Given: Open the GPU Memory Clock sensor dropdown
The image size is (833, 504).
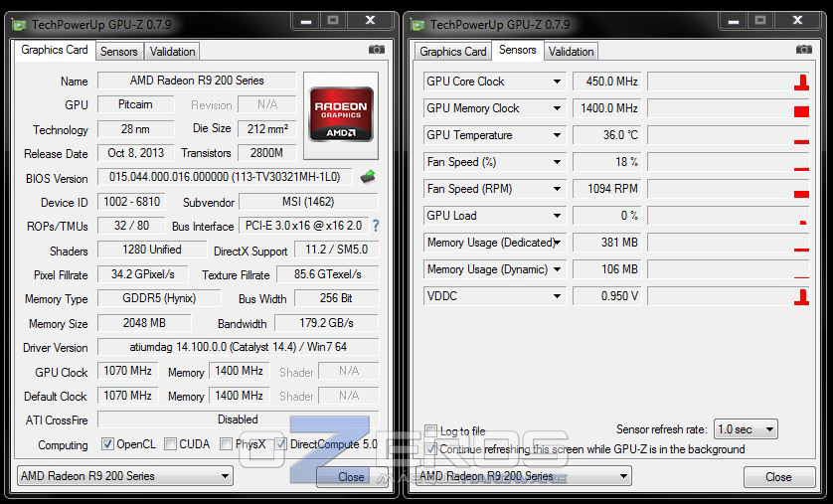Looking at the screenshot, I should click(x=557, y=108).
